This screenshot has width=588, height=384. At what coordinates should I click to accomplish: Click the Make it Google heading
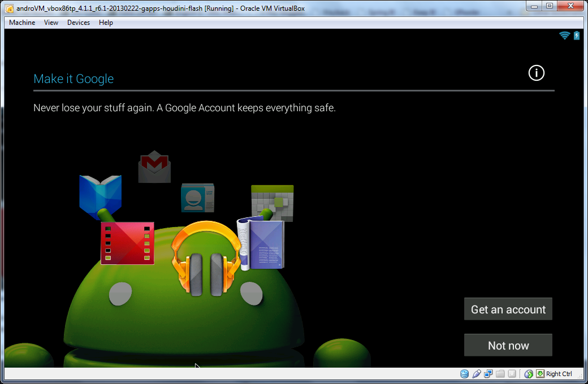click(x=73, y=78)
